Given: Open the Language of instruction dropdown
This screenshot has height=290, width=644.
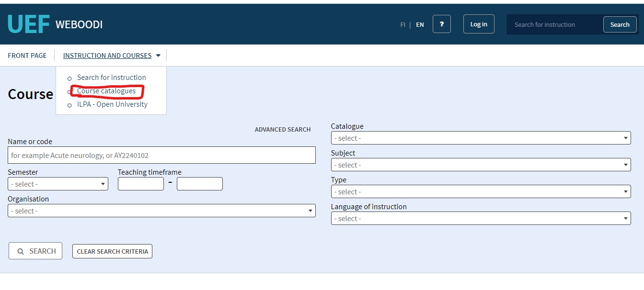Looking at the screenshot, I should (481, 218).
